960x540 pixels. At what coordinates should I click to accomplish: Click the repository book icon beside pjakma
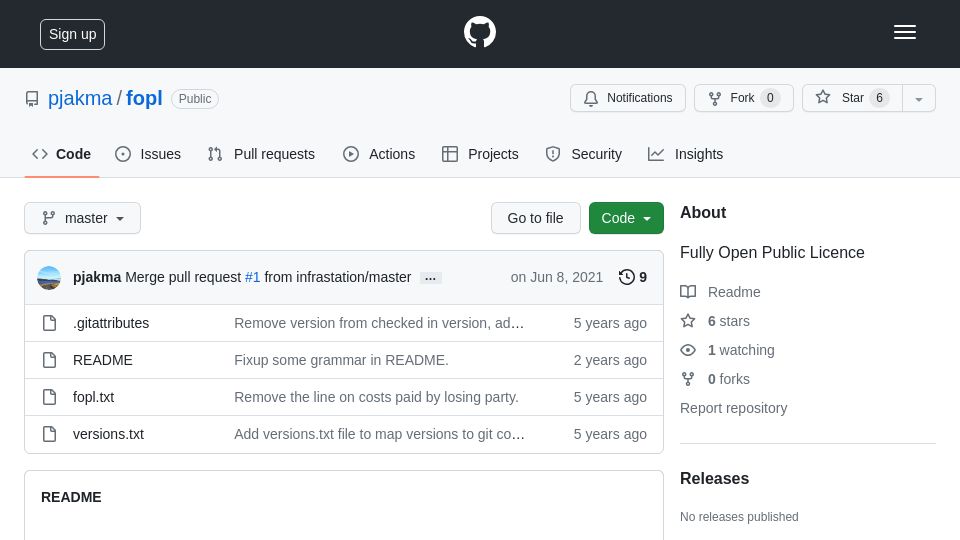pyautogui.click(x=32, y=99)
